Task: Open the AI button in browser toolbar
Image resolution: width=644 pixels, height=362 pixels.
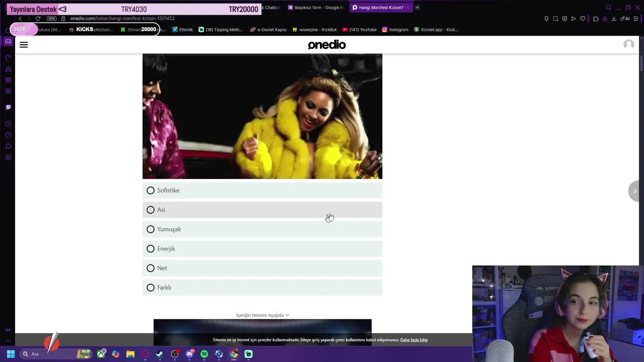Action: pos(625,19)
